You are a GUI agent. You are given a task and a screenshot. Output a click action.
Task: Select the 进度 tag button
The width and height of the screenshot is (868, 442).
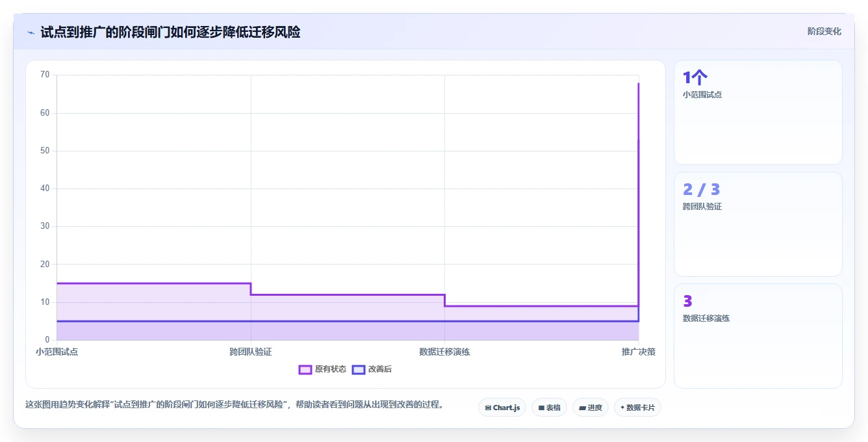point(590,408)
